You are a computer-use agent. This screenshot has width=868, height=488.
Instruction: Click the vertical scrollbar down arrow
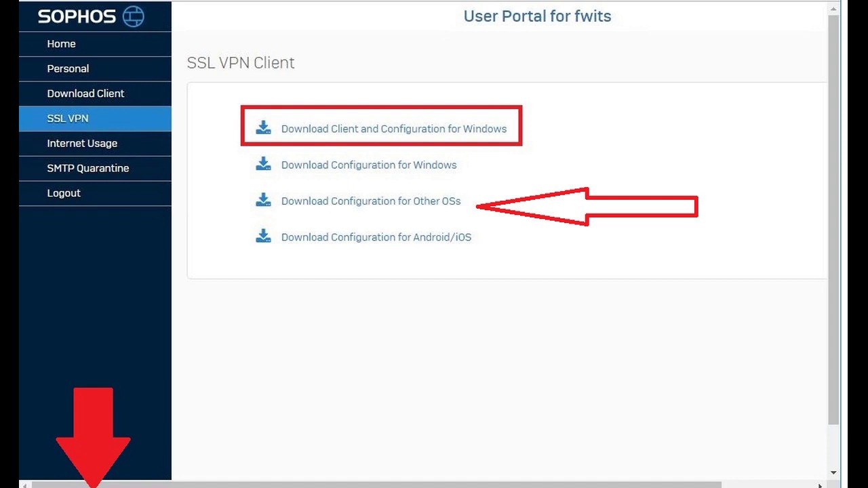[833, 473]
